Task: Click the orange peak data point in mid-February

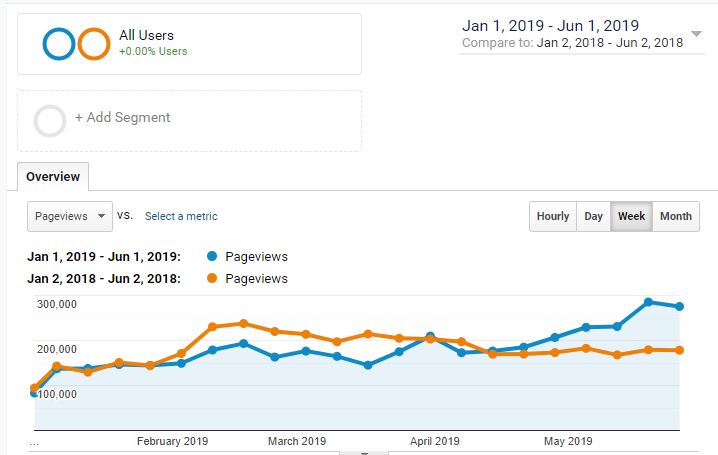Action: tap(243, 323)
